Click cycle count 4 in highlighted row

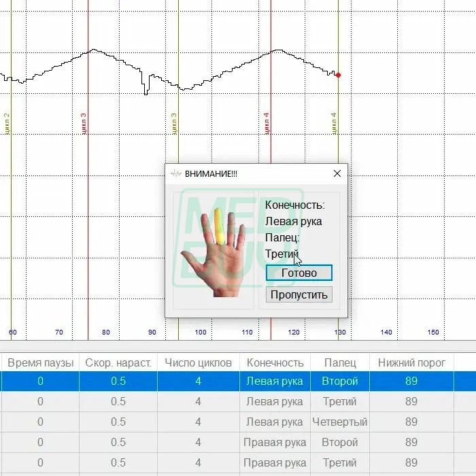click(x=199, y=381)
